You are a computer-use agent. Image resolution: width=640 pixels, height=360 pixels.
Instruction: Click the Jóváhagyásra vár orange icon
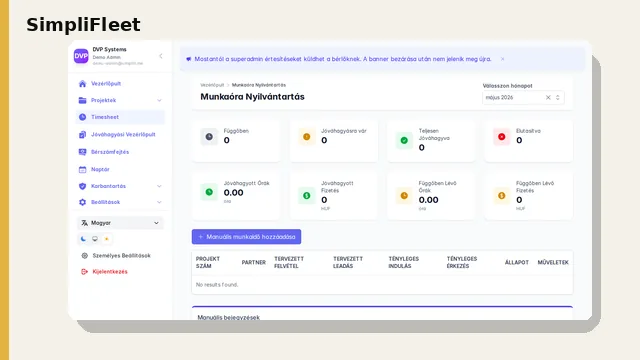click(x=307, y=137)
